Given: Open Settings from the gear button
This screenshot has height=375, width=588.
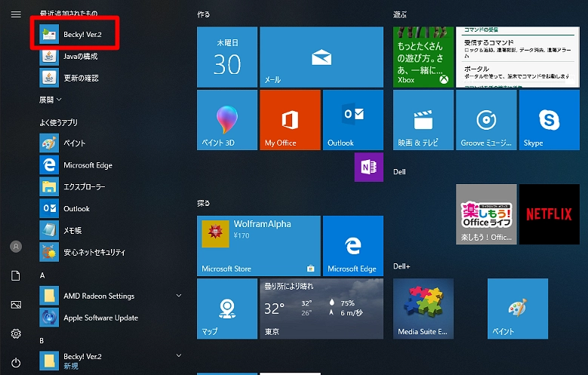Looking at the screenshot, I should 16,334.
